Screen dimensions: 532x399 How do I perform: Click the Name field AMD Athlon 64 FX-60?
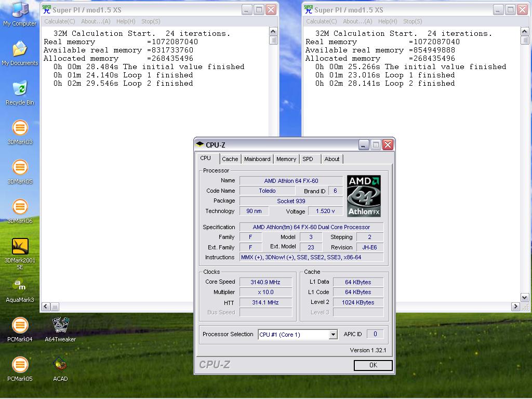click(x=291, y=181)
